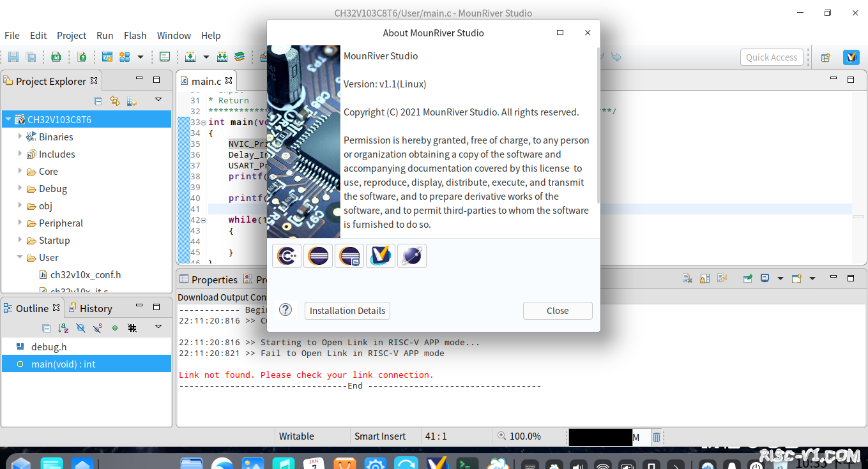Click the multi-device download toolbar icon
The image size is (868, 469).
point(222,57)
